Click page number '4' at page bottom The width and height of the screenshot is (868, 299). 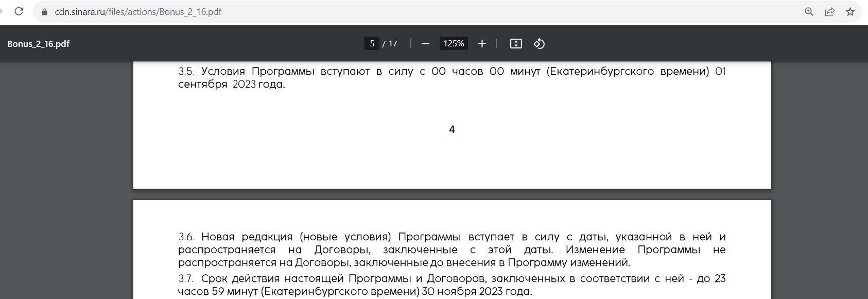[452, 129]
